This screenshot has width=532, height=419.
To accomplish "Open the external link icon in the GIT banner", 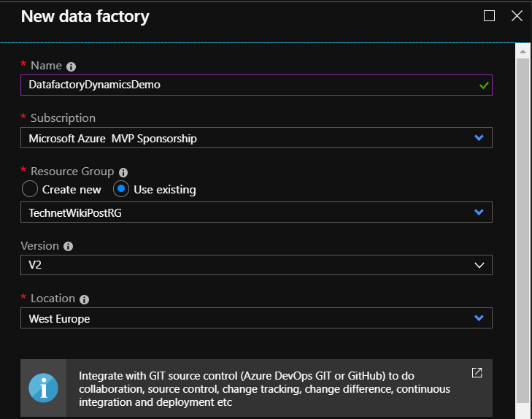I will pos(477,372).
